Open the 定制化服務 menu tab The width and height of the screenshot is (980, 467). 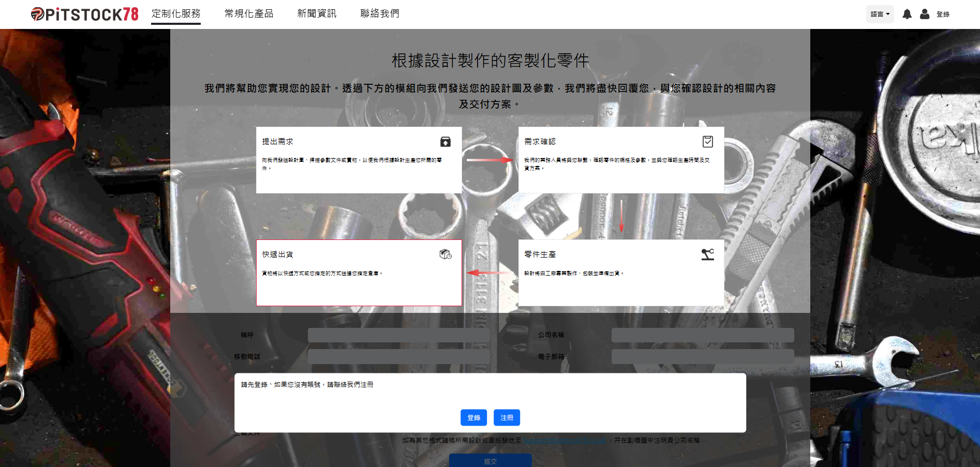tap(176, 13)
